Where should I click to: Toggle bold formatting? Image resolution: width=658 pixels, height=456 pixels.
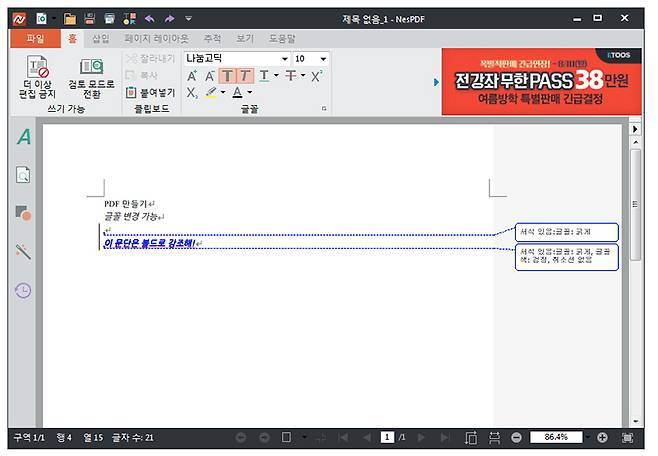pyautogui.click(x=227, y=76)
